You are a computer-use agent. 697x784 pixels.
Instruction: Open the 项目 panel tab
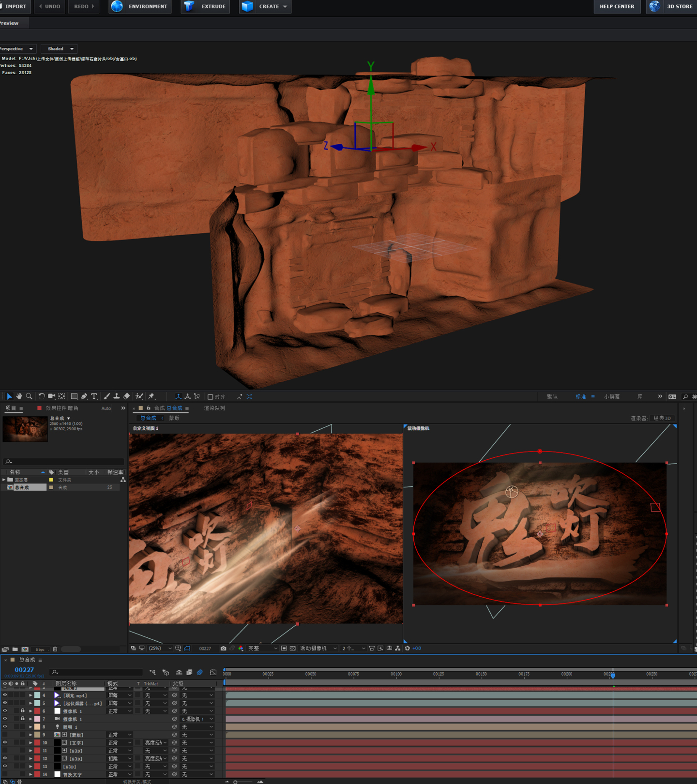point(11,408)
